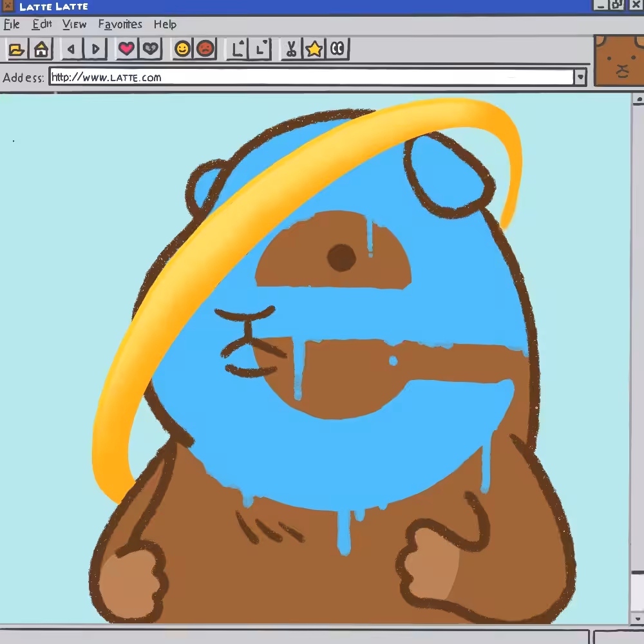Click the pink heart icon

(x=126, y=49)
